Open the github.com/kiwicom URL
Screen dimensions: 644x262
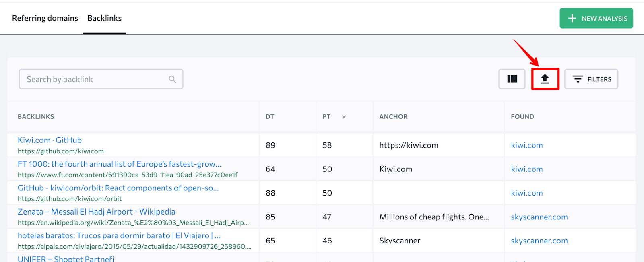pos(61,151)
